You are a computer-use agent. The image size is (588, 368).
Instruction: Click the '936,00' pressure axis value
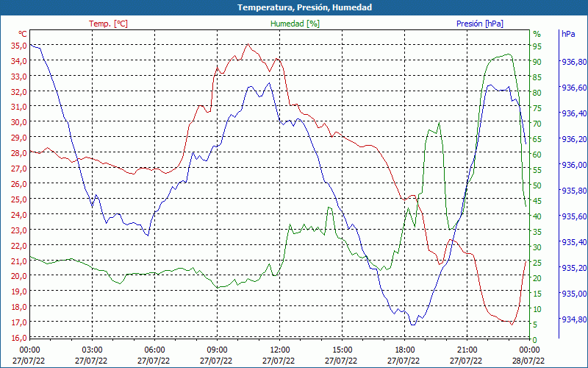click(574, 165)
